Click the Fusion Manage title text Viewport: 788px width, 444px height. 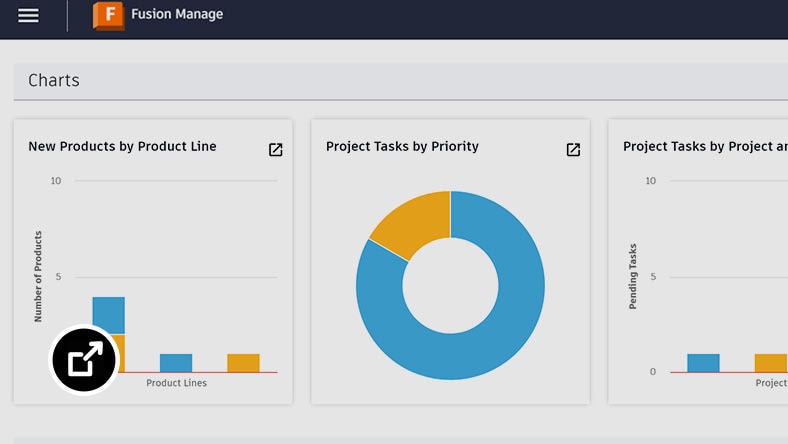click(177, 15)
